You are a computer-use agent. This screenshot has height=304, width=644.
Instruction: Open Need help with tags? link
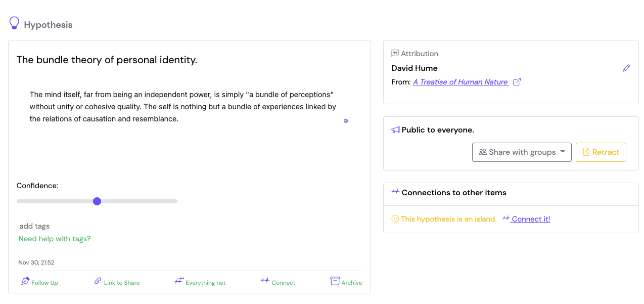pyautogui.click(x=55, y=239)
